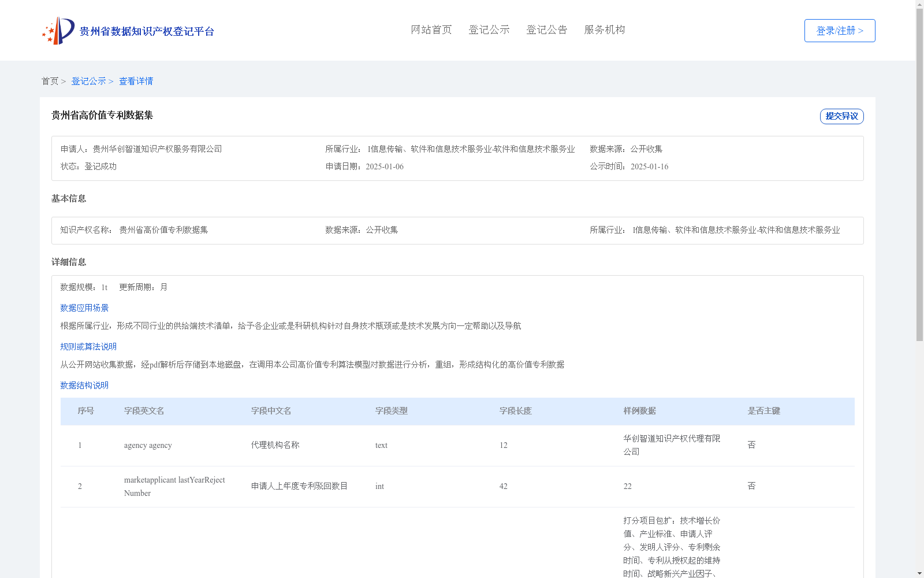Go to 登记公示 in navigation bar

[x=489, y=29]
